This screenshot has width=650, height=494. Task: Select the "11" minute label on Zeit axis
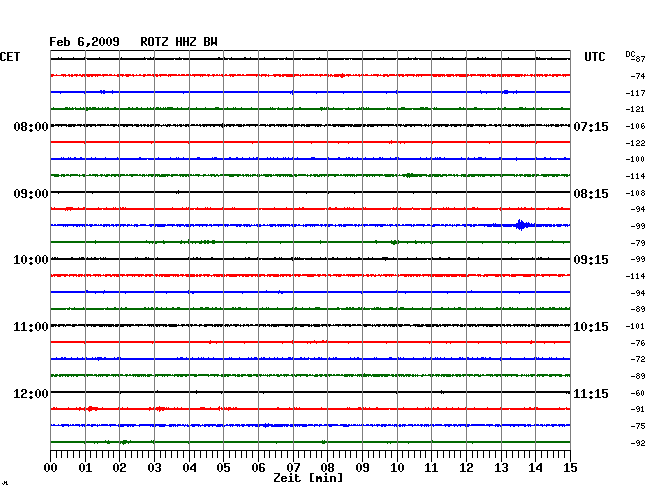point(431,468)
